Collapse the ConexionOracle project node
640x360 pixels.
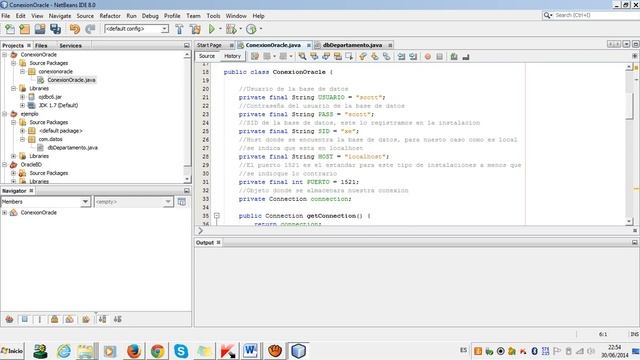click(4, 54)
